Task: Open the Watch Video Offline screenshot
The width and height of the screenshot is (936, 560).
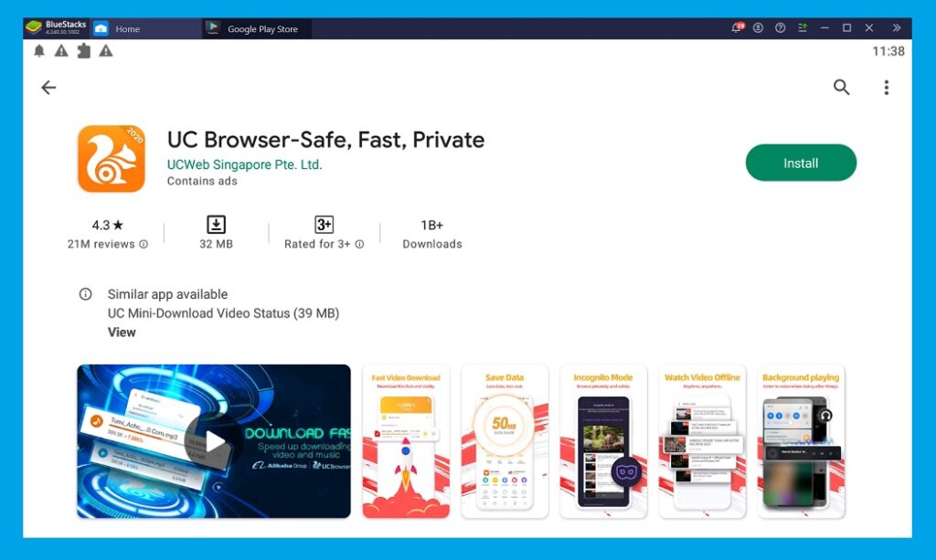Action: tap(702, 441)
